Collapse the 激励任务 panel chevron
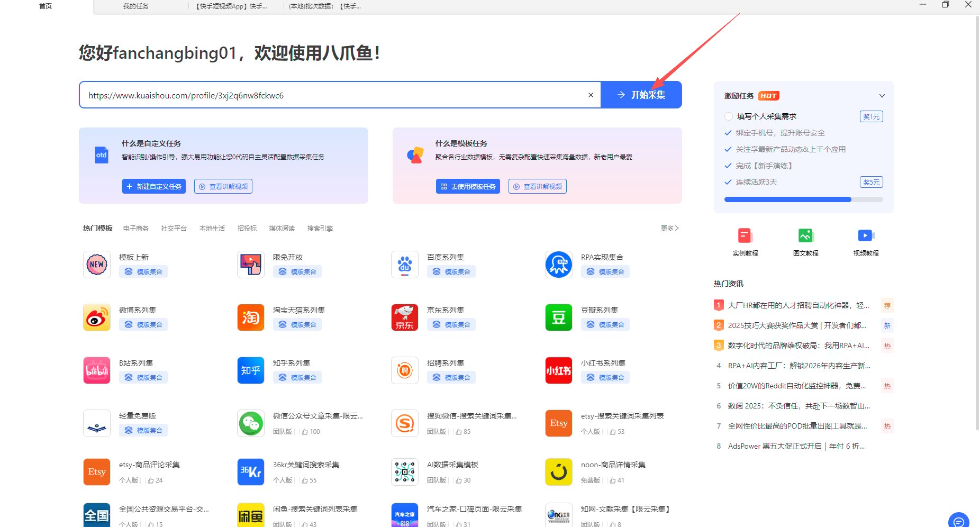This screenshot has width=980, height=527. 882,96
